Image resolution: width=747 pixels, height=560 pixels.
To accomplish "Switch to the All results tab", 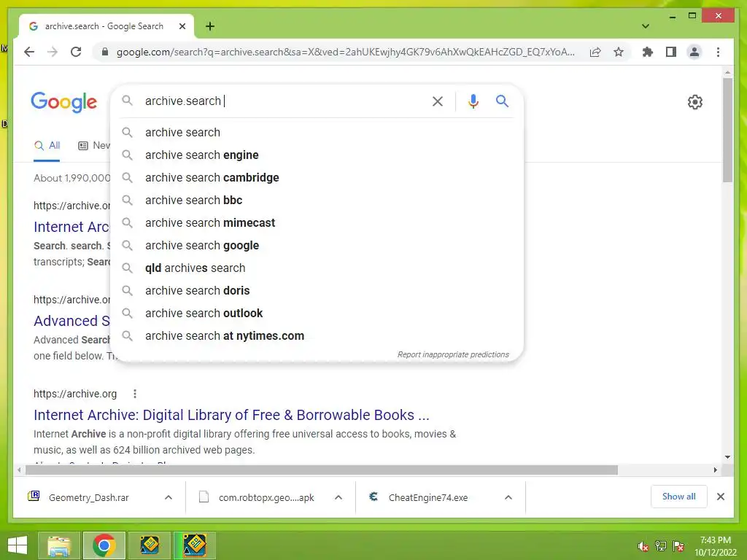I will tap(47, 146).
